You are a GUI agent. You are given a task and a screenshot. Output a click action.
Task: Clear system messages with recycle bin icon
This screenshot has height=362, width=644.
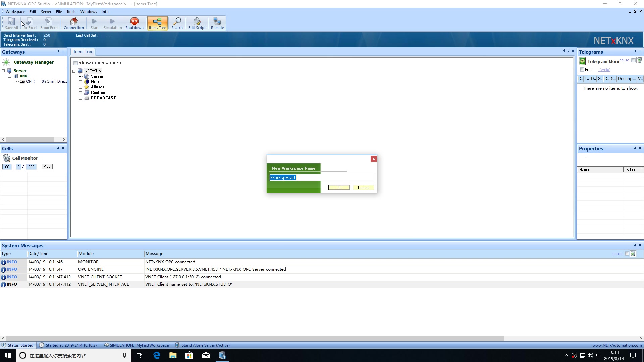pos(633,254)
